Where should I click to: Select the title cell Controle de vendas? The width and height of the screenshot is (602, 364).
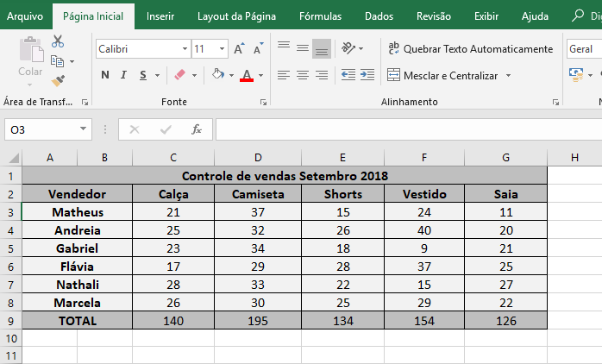(x=285, y=175)
